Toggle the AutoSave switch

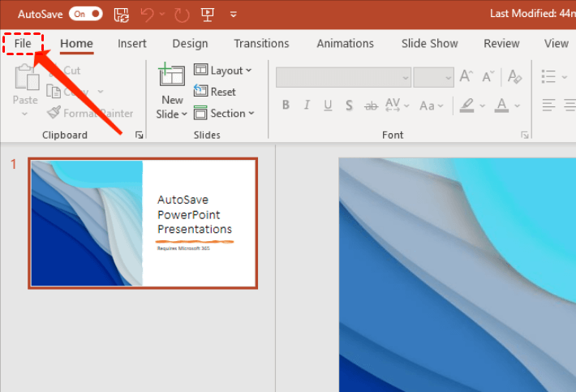coord(86,14)
